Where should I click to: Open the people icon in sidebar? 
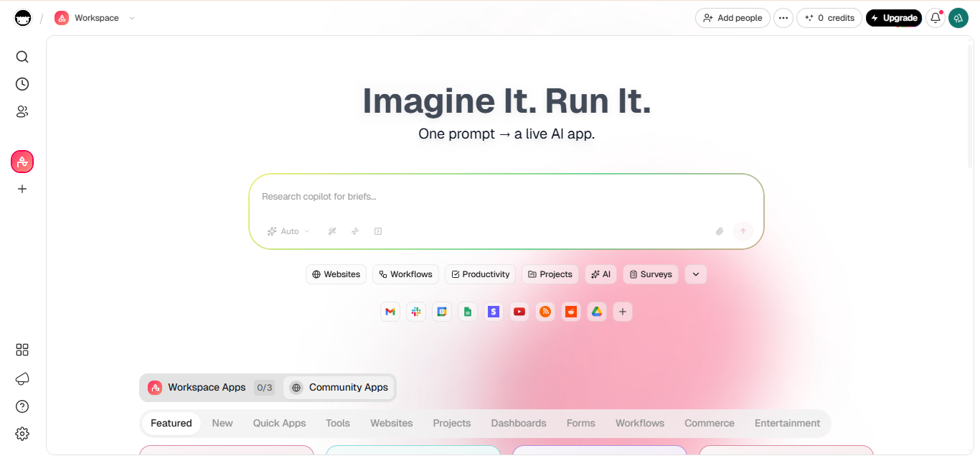(x=22, y=111)
